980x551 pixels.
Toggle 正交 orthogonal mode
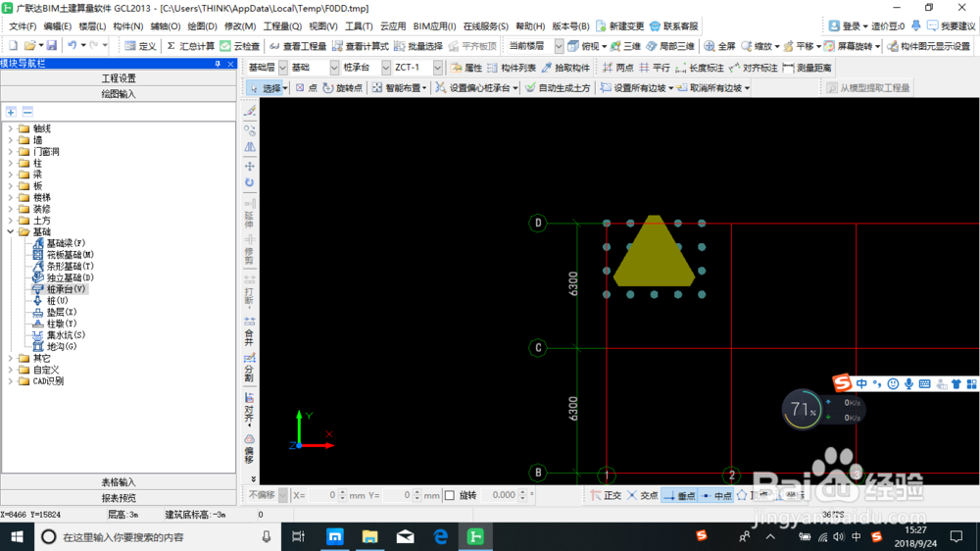[606, 495]
